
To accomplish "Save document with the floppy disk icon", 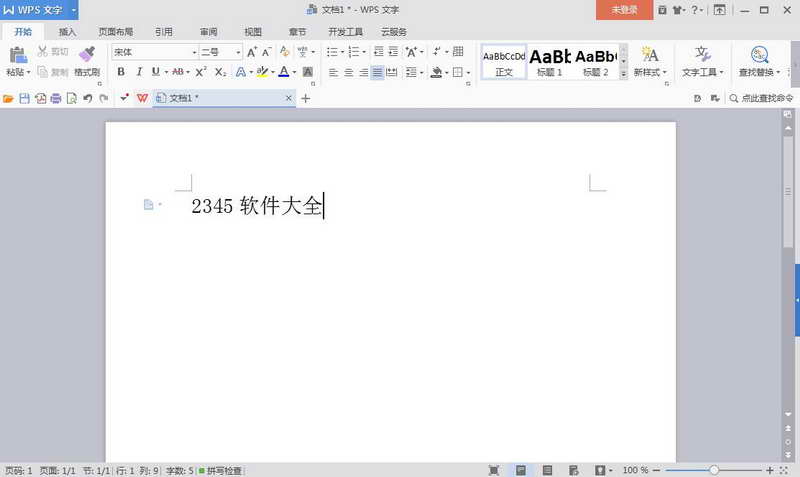I will [24, 98].
